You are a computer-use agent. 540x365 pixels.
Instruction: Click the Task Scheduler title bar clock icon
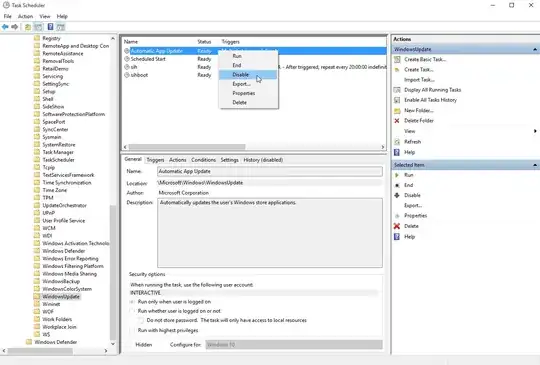coord(6,5)
